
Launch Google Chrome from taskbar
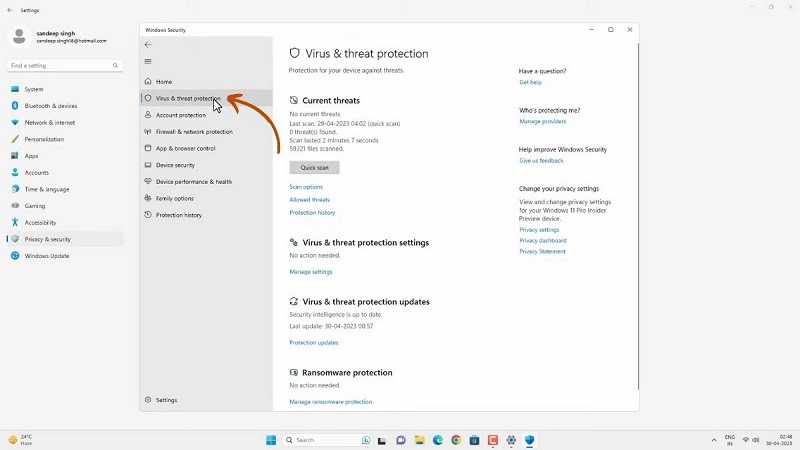456,440
